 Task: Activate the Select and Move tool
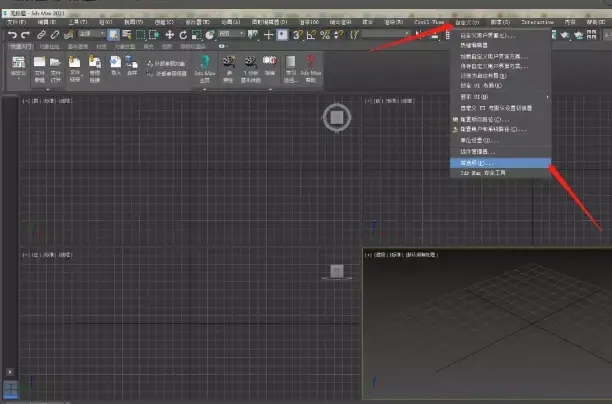[169, 34]
